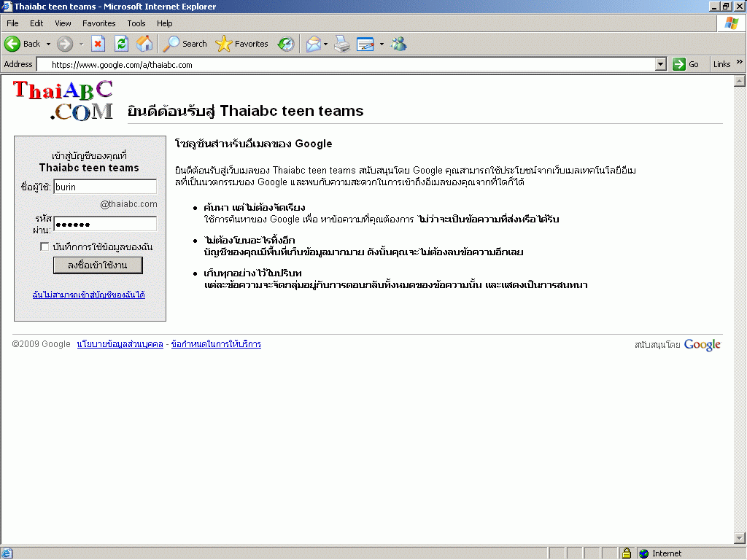Go to the Home page icon

pyautogui.click(x=144, y=44)
